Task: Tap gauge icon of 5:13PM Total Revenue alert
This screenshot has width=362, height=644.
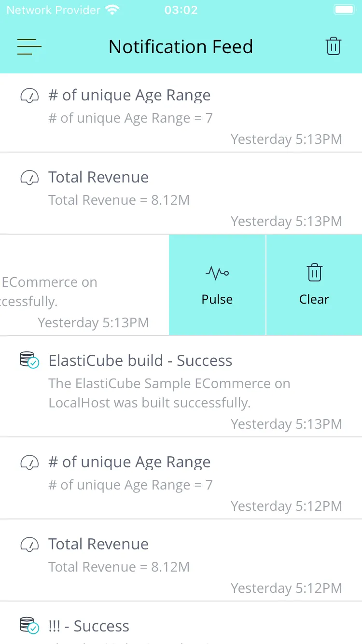Action: coord(29,178)
